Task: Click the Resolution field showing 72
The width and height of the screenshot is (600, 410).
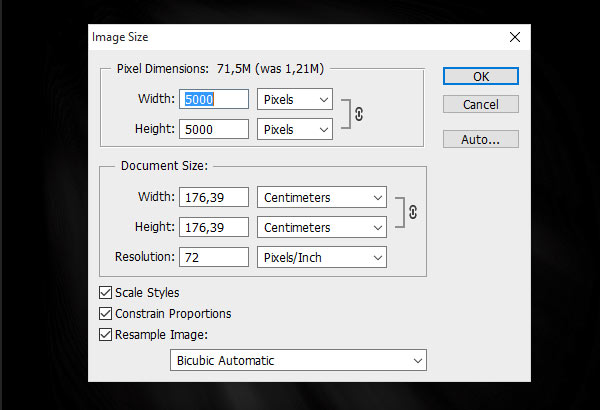Action: pyautogui.click(x=215, y=257)
